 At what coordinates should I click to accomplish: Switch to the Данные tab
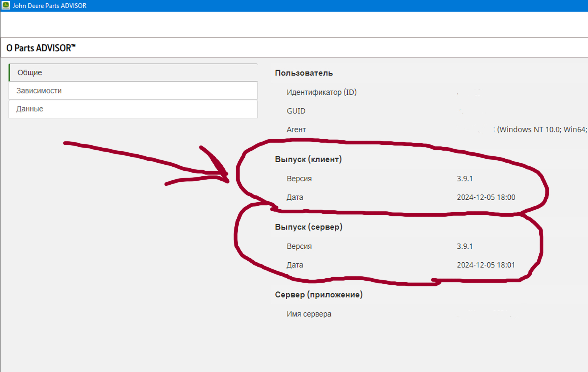click(x=30, y=109)
